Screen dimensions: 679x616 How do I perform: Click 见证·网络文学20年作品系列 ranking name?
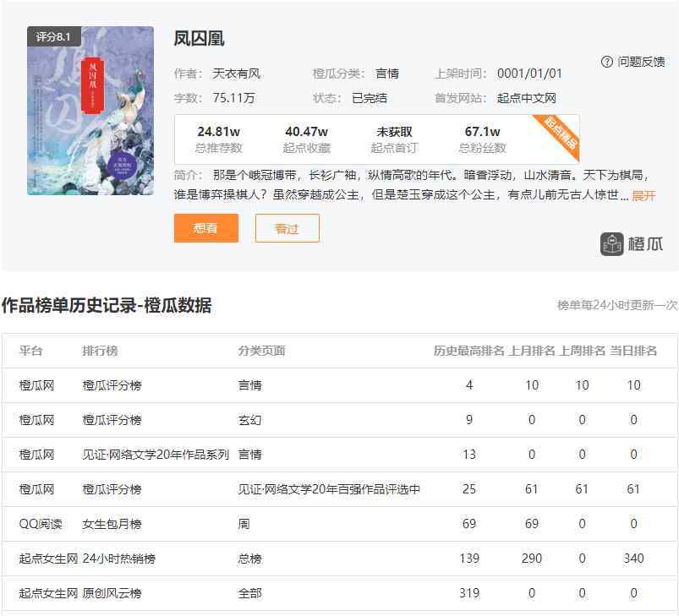(156, 455)
